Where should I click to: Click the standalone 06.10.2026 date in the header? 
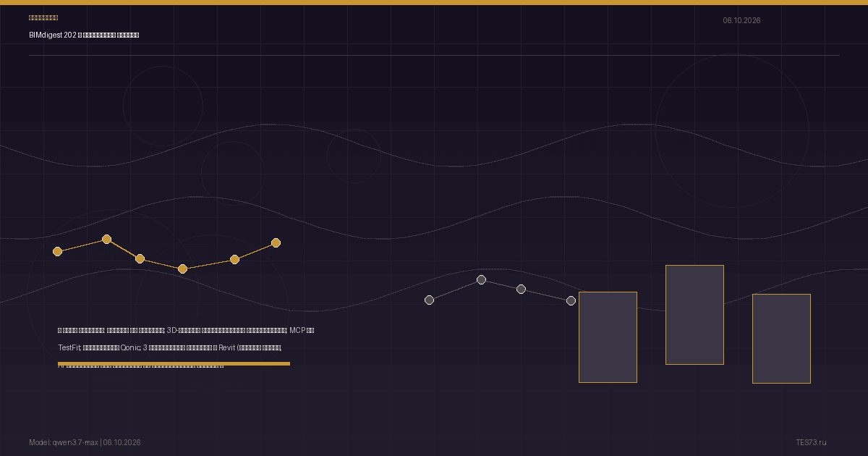[x=741, y=20]
